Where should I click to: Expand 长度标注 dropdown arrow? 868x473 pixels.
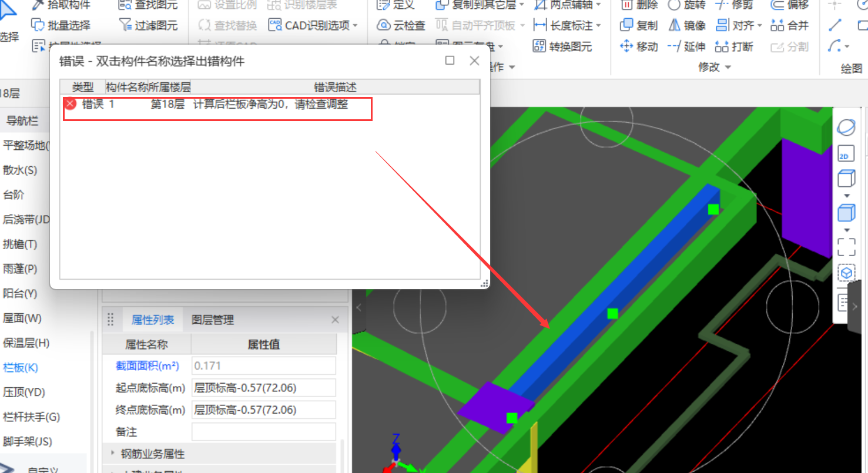tap(598, 25)
